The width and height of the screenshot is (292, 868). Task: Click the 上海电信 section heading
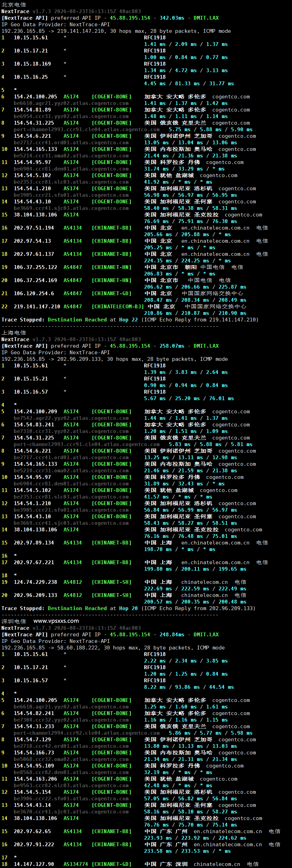pos(14,333)
